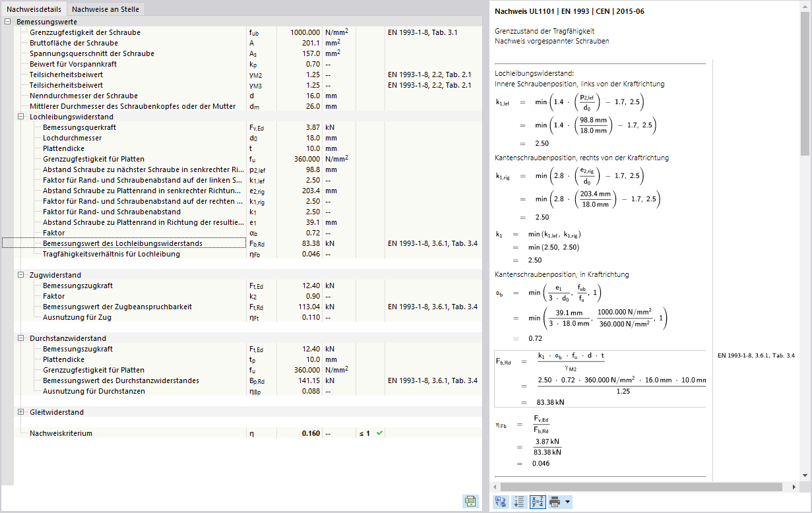The height and width of the screenshot is (513, 812).
Task: Toggle the x/y=7/4 formula values icon
Action: point(537,501)
